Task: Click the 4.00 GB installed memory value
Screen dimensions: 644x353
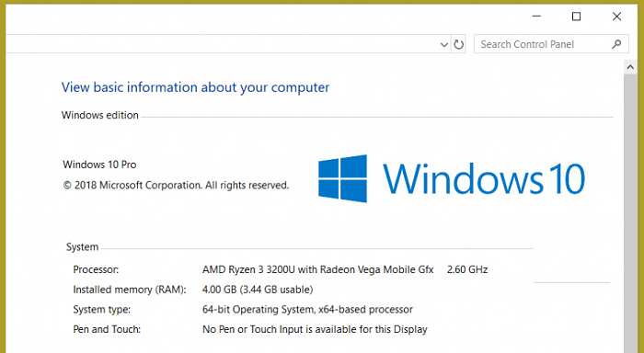Action: tap(258, 290)
